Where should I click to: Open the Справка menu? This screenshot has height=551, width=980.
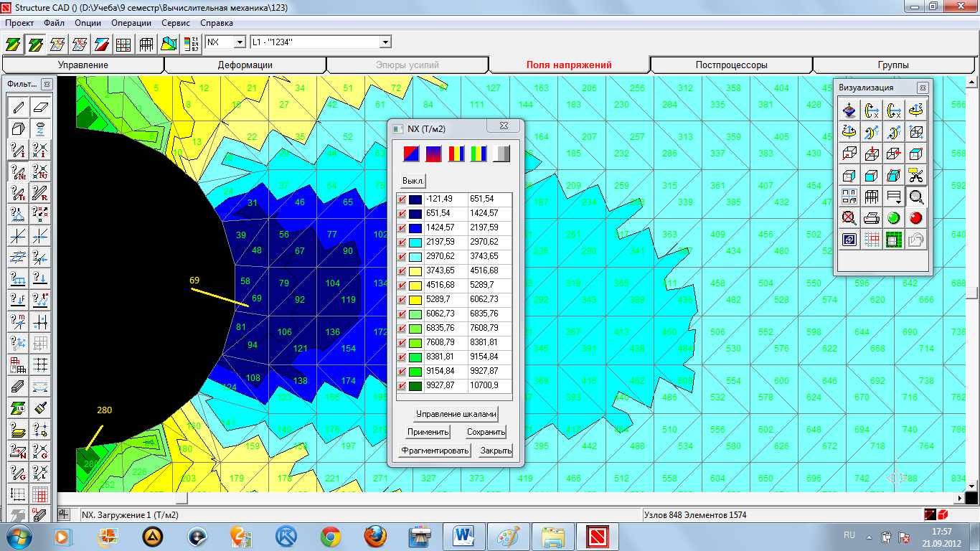click(217, 23)
